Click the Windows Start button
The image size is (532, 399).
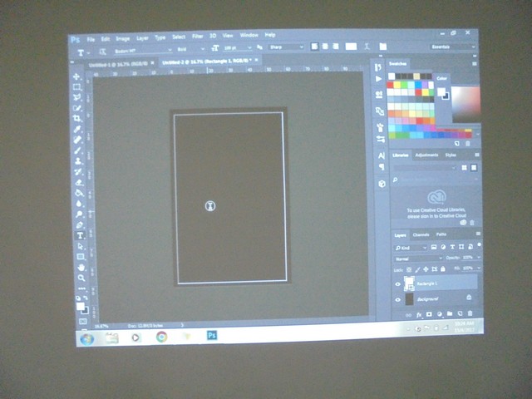(86, 338)
